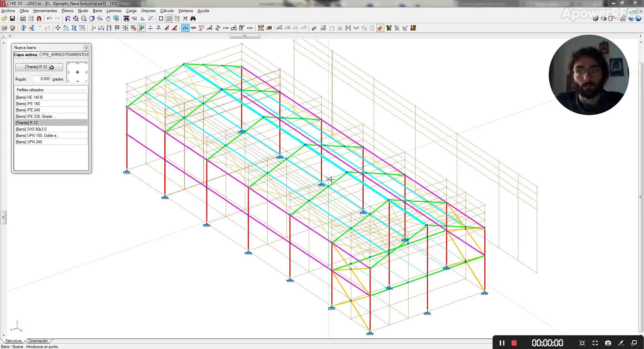Viewport: 644px width, 349px height.
Task: Toggle the active new bar tool button
Action: pyautogui.click(x=185, y=28)
